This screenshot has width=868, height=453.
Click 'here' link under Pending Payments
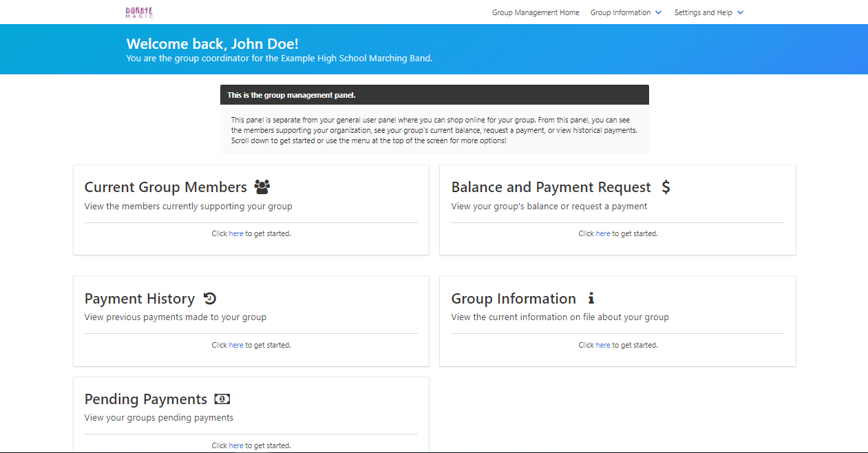[x=236, y=445]
